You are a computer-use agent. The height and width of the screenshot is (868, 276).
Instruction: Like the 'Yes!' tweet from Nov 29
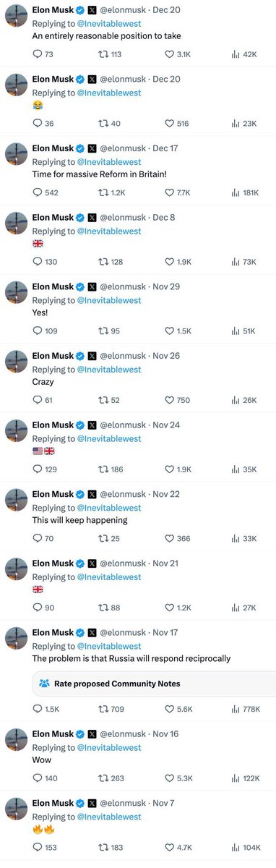tap(178, 331)
